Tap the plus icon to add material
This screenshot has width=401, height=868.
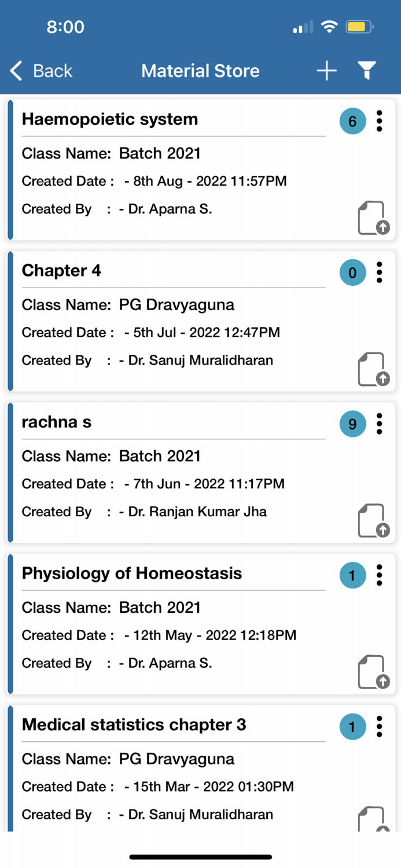coord(327,71)
